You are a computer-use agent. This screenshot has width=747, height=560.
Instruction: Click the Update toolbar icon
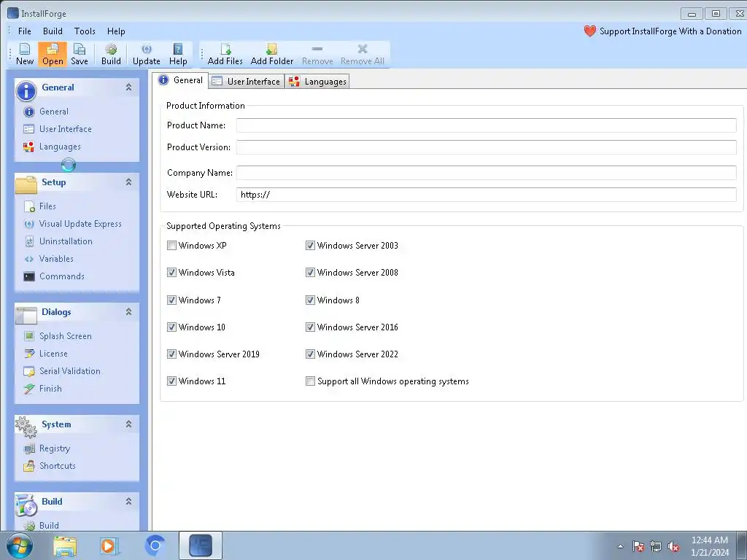pyautogui.click(x=146, y=54)
